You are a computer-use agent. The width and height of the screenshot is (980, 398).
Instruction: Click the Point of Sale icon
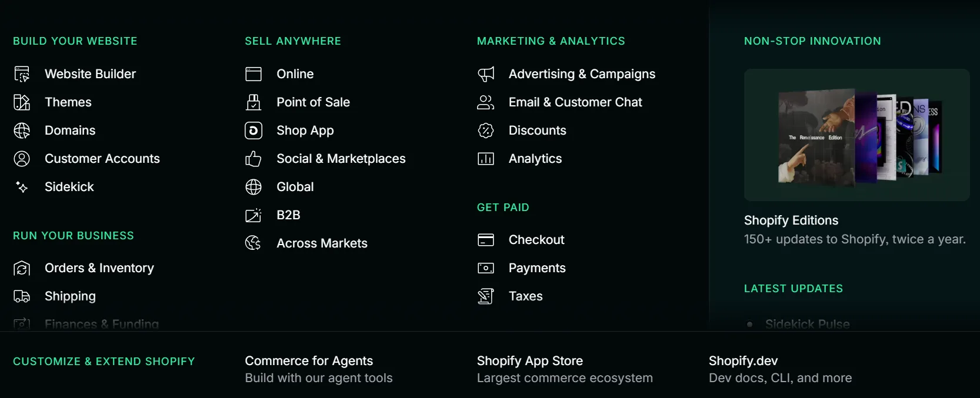coord(254,102)
